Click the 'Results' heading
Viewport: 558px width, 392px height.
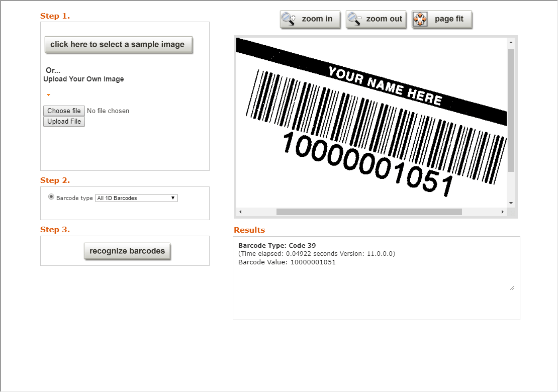249,230
